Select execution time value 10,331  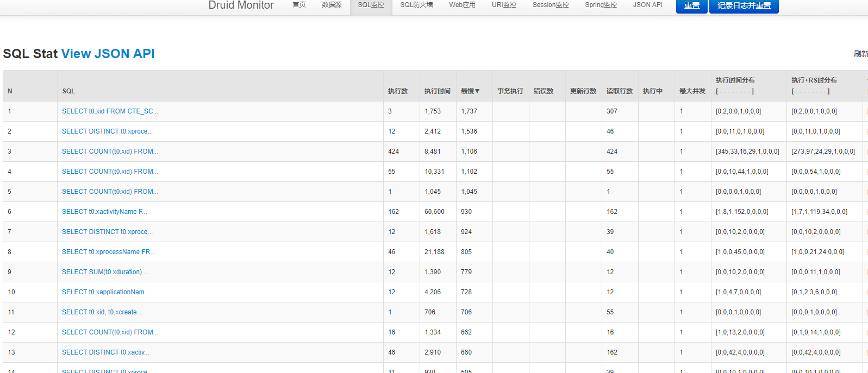tap(434, 172)
